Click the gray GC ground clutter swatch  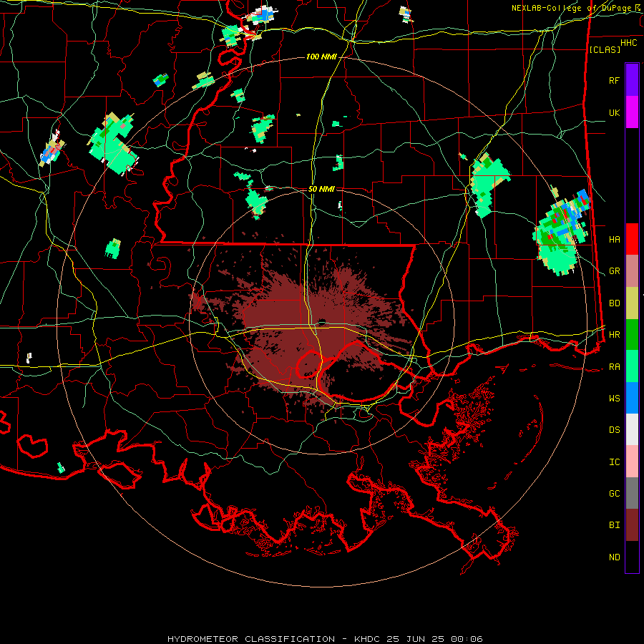(632, 493)
